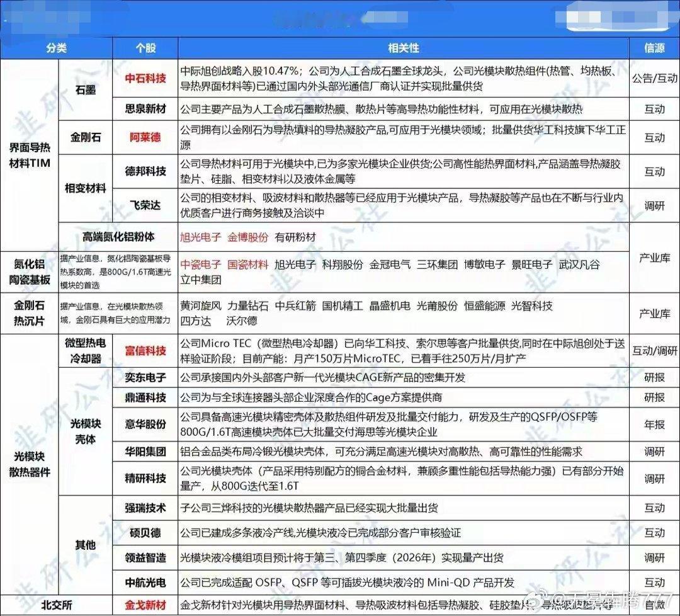The image size is (680, 616).
Task: Select stock name 意华股份
Action: pos(145,425)
